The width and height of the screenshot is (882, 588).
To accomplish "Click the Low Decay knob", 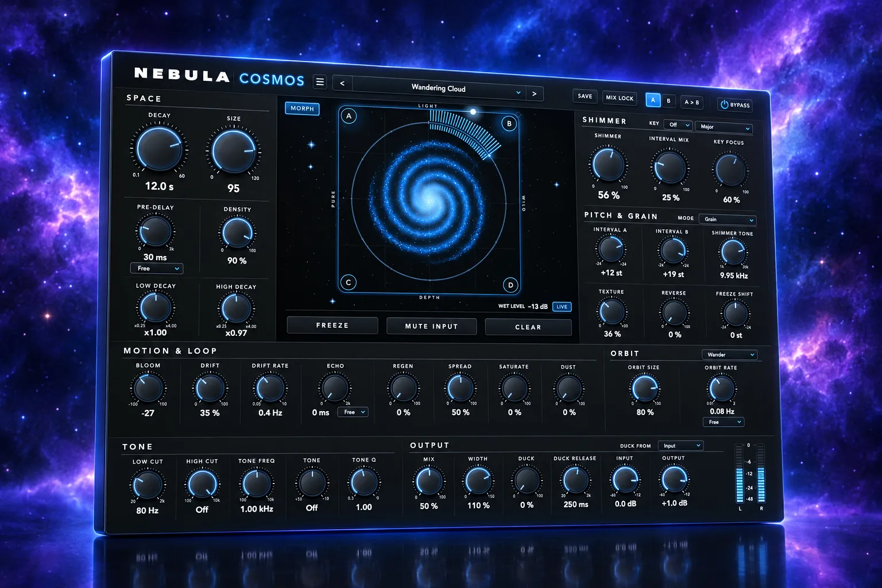I will click(155, 307).
